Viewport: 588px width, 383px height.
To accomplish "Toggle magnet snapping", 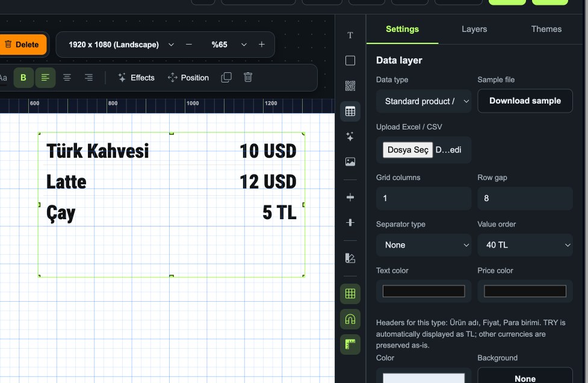I will tap(350, 319).
